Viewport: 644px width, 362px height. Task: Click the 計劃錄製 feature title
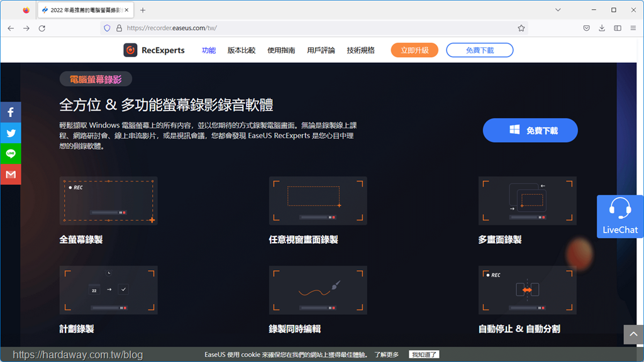77,329
